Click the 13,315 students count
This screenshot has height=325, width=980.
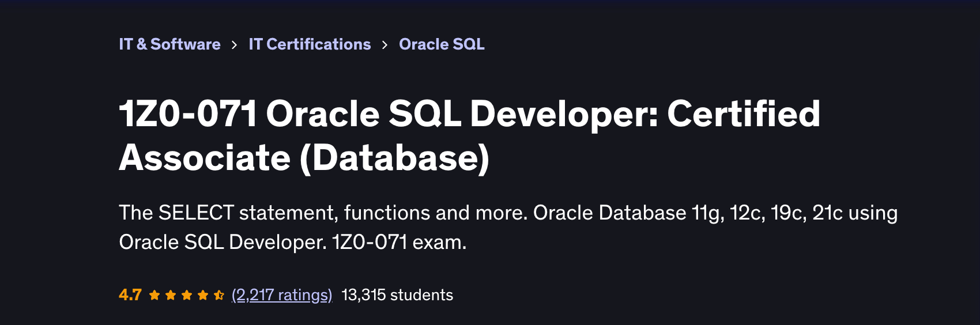click(x=397, y=295)
